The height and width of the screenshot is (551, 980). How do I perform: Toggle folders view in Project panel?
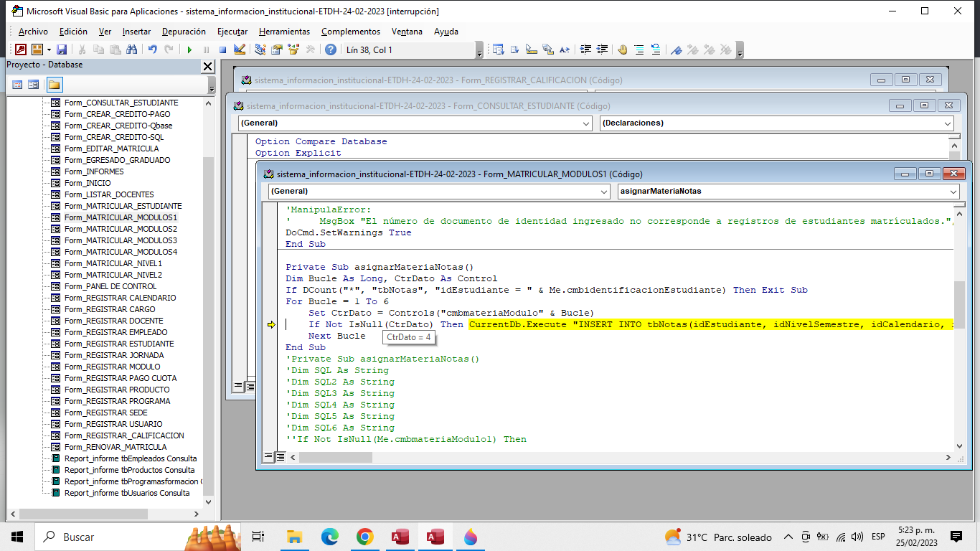[55, 85]
